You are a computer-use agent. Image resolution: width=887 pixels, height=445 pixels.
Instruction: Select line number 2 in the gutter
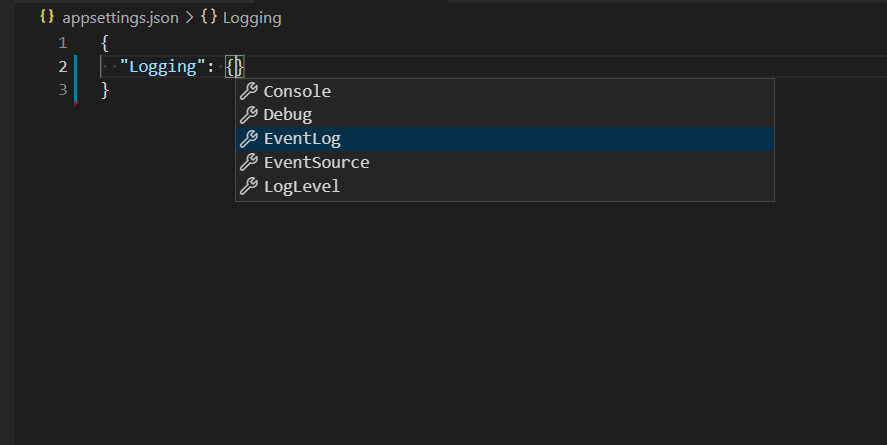tap(63, 67)
